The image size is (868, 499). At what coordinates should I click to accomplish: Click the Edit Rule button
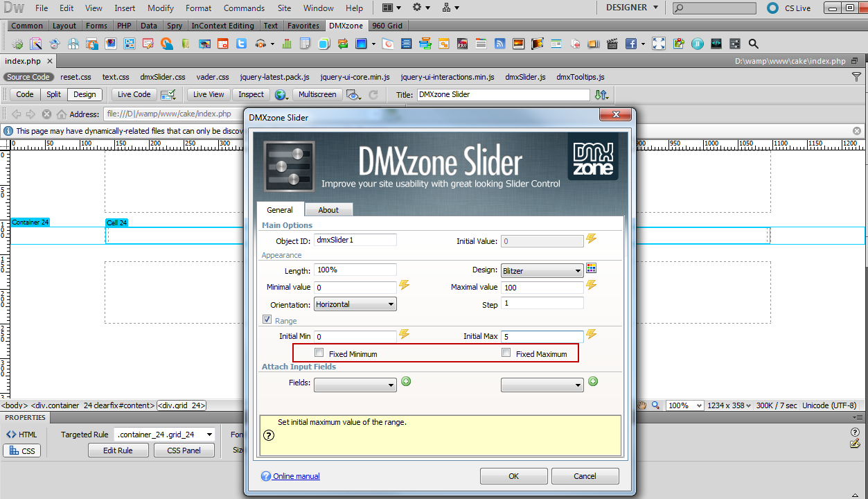click(x=118, y=450)
